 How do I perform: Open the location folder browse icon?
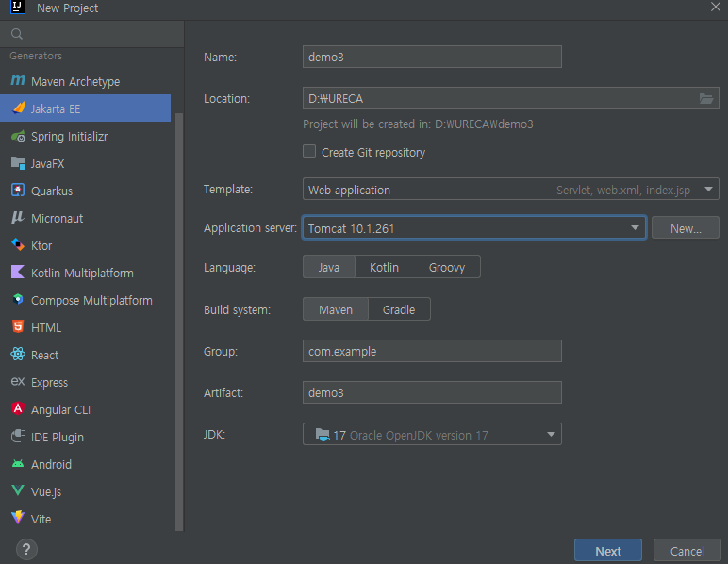(x=706, y=98)
